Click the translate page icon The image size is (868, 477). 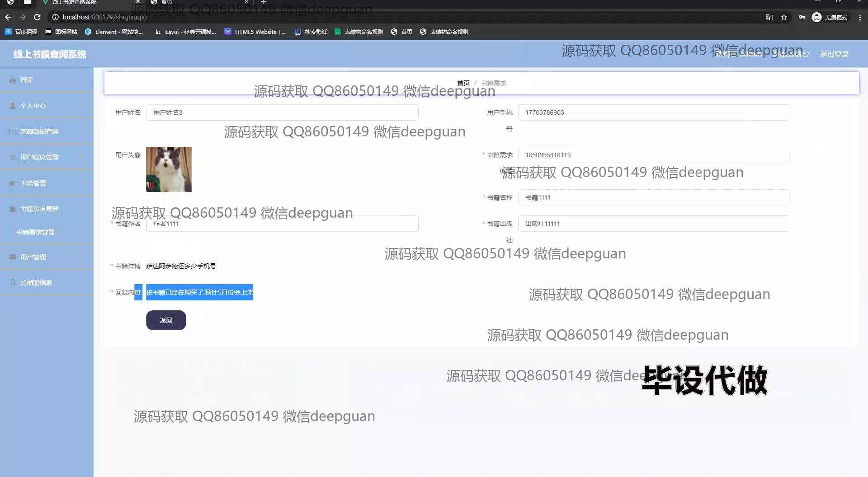coord(769,17)
